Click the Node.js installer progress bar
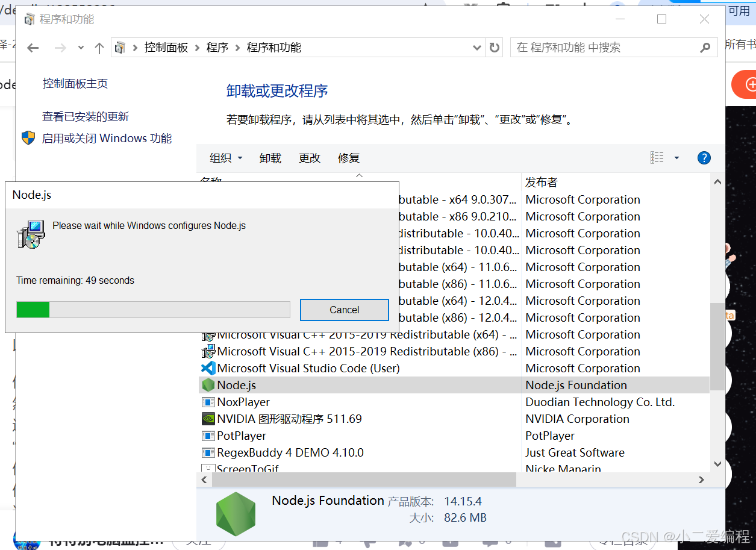This screenshot has width=756, height=550. click(x=153, y=310)
